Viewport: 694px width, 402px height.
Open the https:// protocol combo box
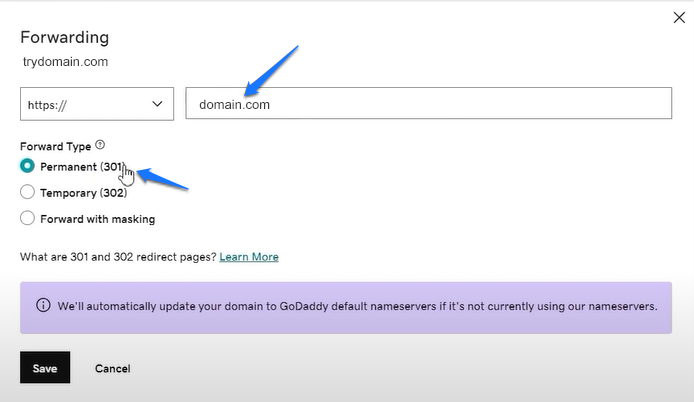(97, 104)
